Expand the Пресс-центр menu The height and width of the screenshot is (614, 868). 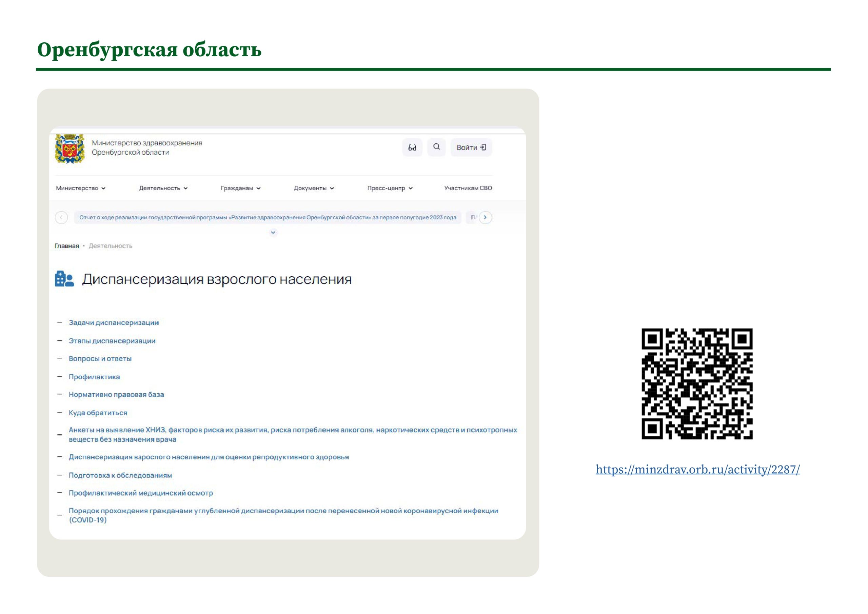point(390,188)
